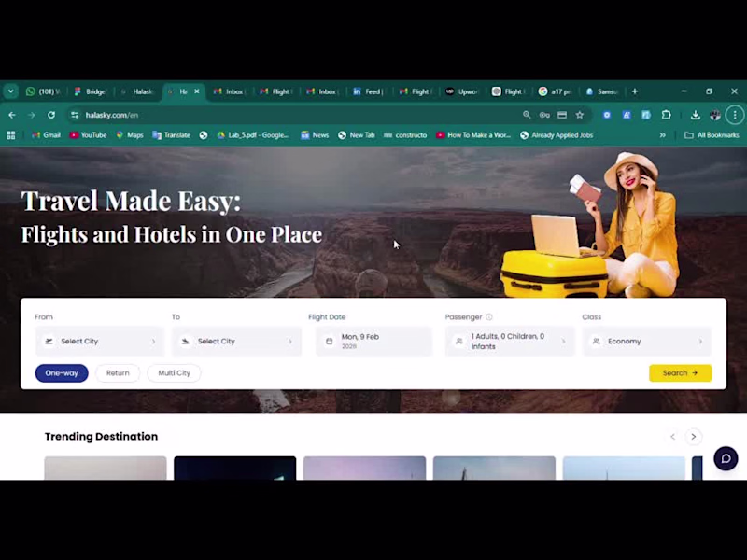The width and height of the screenshot is (747, 560).
Task: Close the active Halasky tab
Action: [197, 91]
